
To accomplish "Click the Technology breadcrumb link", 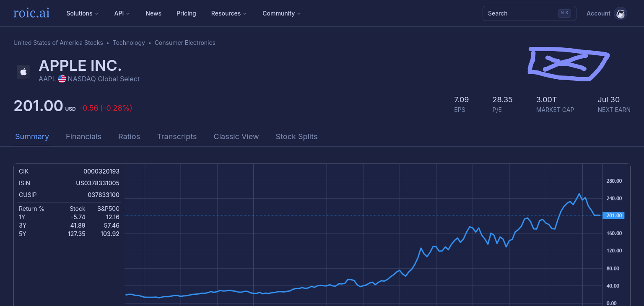I will [x=129, y=43].
